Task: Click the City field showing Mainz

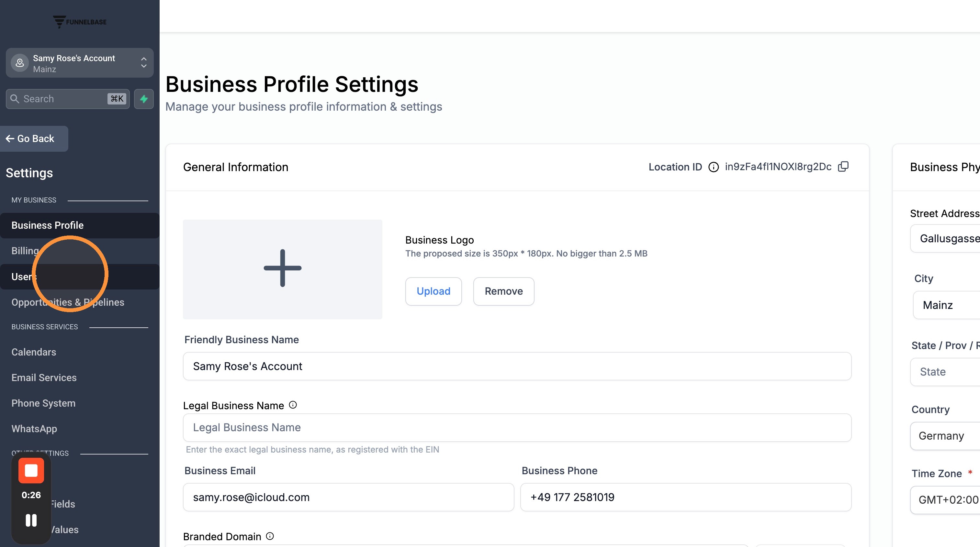Action: pyautogui.click(x=947, y=305)
